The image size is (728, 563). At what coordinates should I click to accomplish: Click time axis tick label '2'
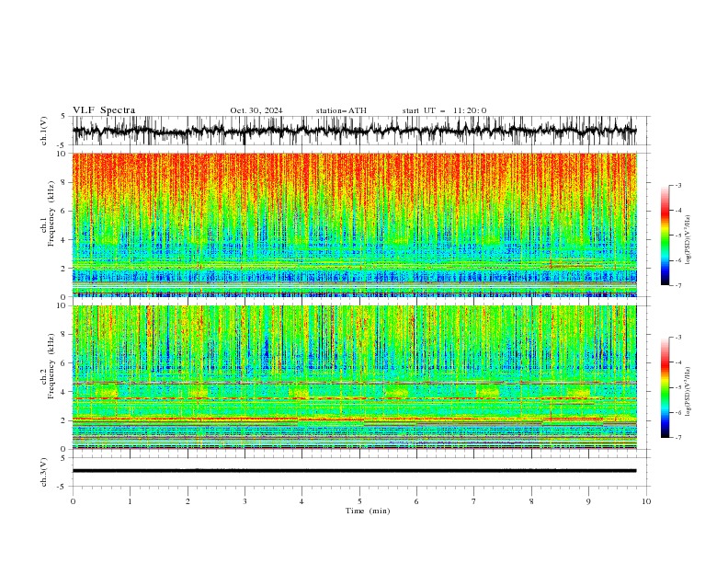188,501
